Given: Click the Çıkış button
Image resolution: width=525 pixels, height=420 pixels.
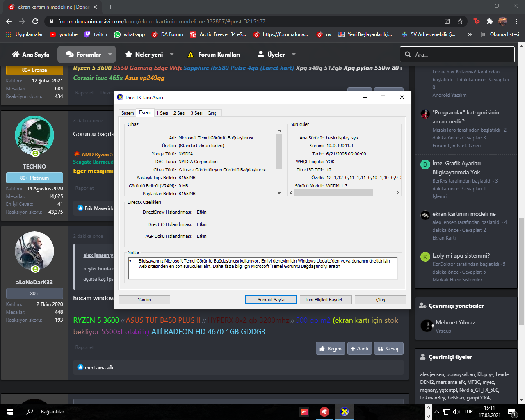Looking at the screenshot, I should 381,300.
